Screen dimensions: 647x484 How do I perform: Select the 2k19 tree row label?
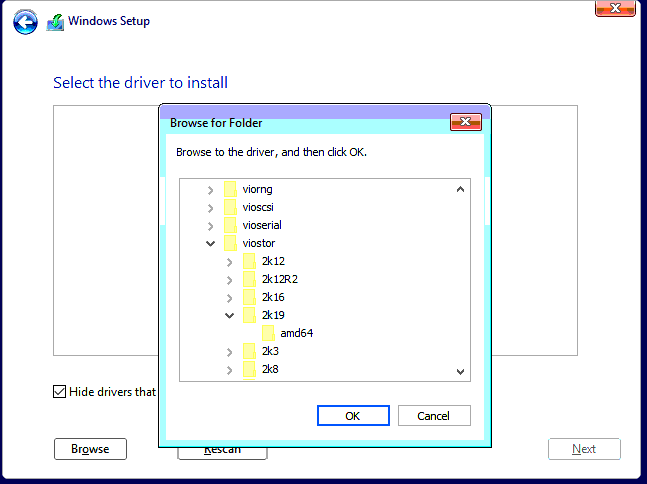coord(273,315)
